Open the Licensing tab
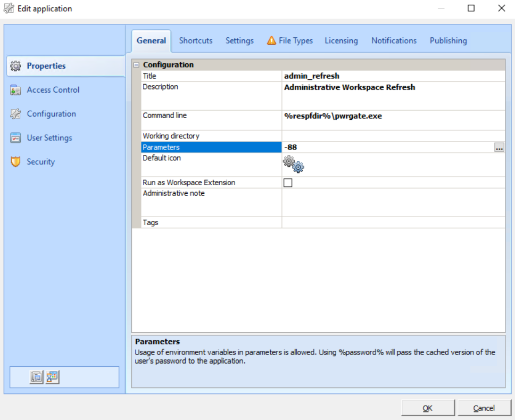 pyautogui.click(x=341, y=40)
